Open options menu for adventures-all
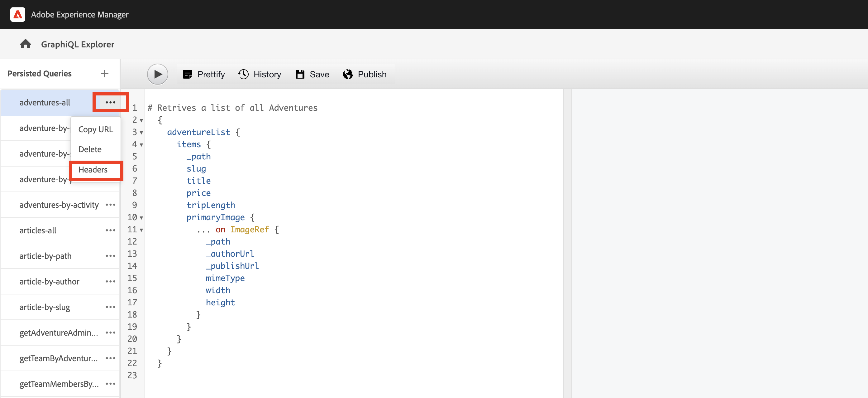The height and width of the screenshot is (398, 868). 110,102
